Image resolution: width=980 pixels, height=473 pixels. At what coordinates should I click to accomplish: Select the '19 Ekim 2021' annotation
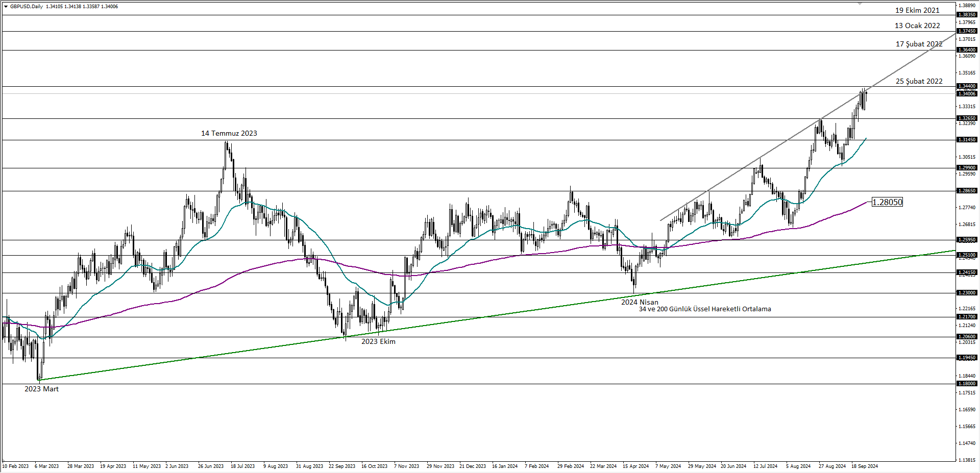(917, 10)
